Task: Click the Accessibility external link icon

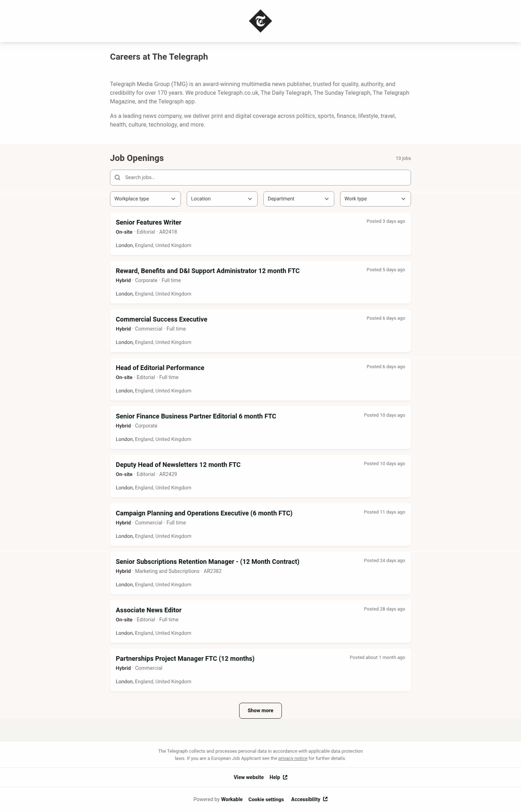Action: tap(325, 799)
